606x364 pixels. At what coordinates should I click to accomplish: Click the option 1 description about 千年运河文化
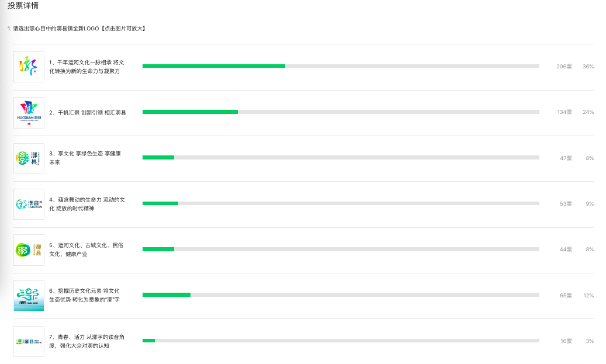tap(86, 67)
